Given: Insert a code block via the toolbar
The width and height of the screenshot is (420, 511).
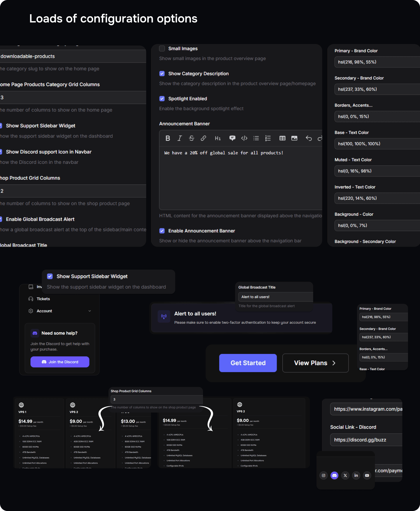Looking at the screenshot, I should pyautogui.click(x=244, y=138).
